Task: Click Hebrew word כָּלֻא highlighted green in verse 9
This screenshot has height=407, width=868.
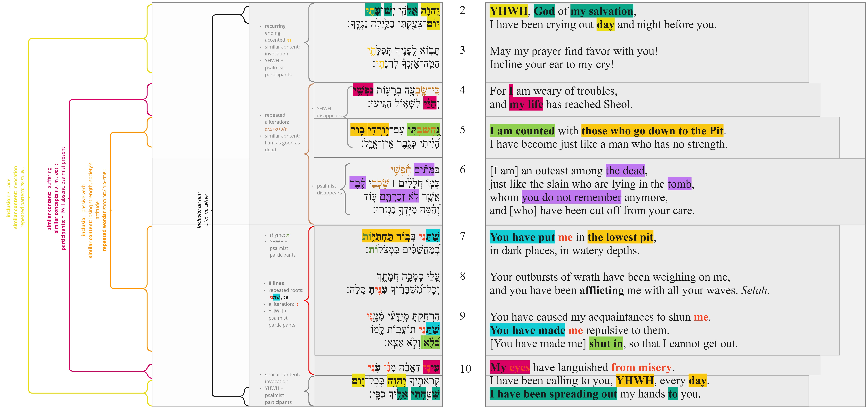Action: pos(430,342)
